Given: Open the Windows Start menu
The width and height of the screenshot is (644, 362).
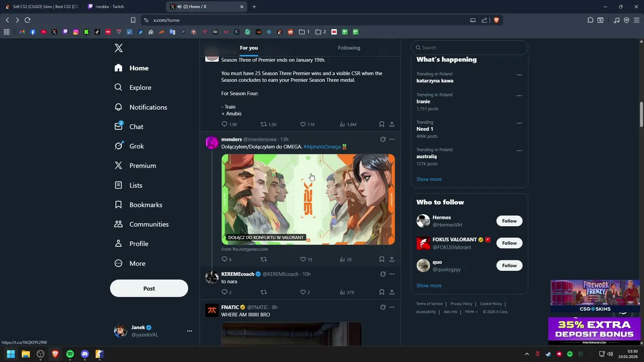Looking at the screenshot, I should click(x=11, y=354).
